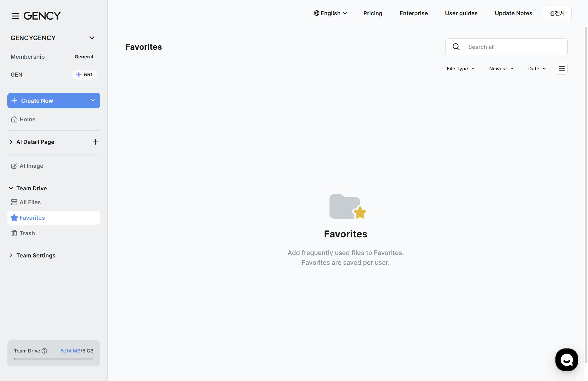588x381 pixels.
Task: Open the File Type filter
Action: [461, 69]
